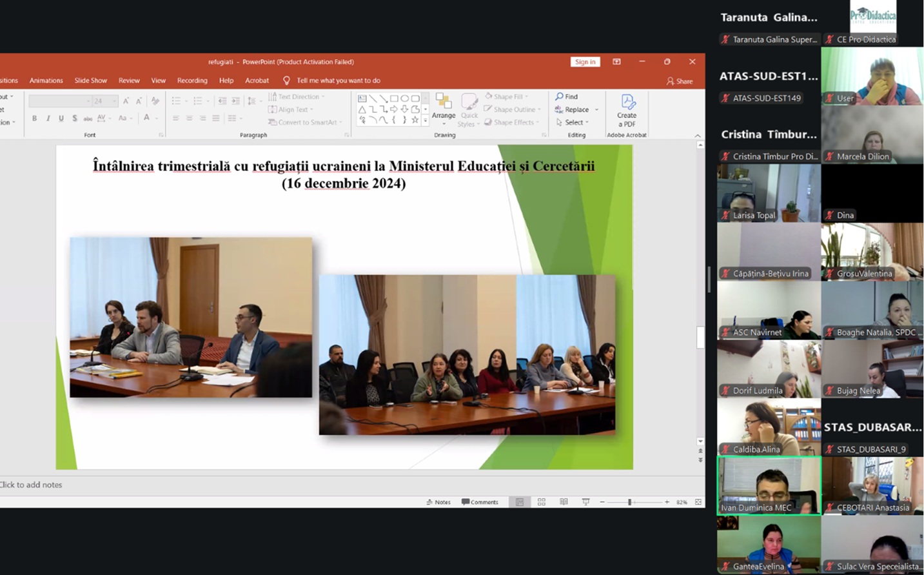
Task: Click the Find search icon
Action: click(x=559, y=97)
